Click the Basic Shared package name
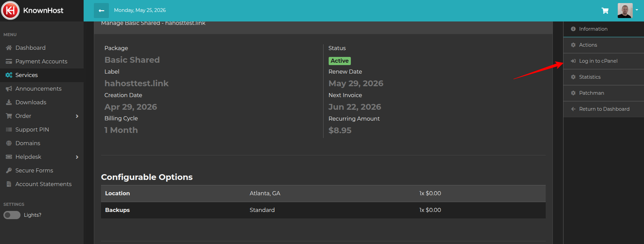This screenshot has width=644, height=244. click(x=132, y=60)
